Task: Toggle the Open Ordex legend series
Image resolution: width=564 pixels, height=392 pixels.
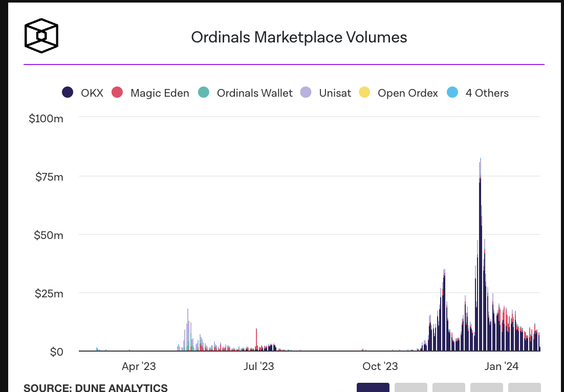Action: [x=399, y=93]
